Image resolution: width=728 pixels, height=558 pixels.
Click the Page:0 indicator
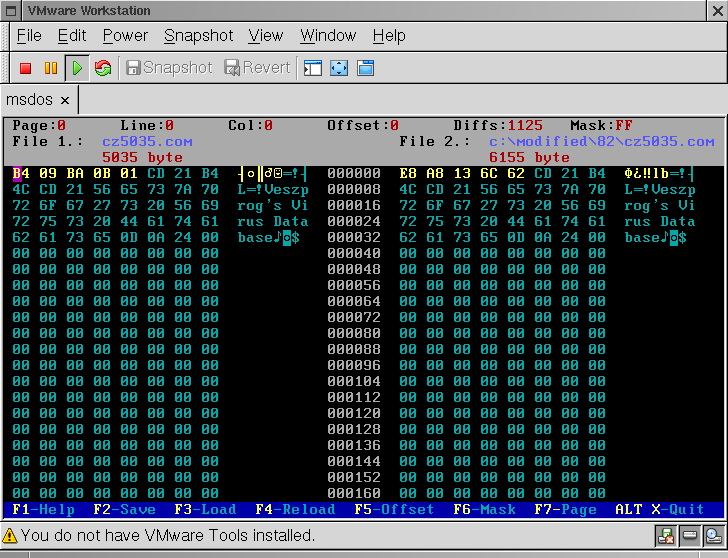tap(39, 125)
